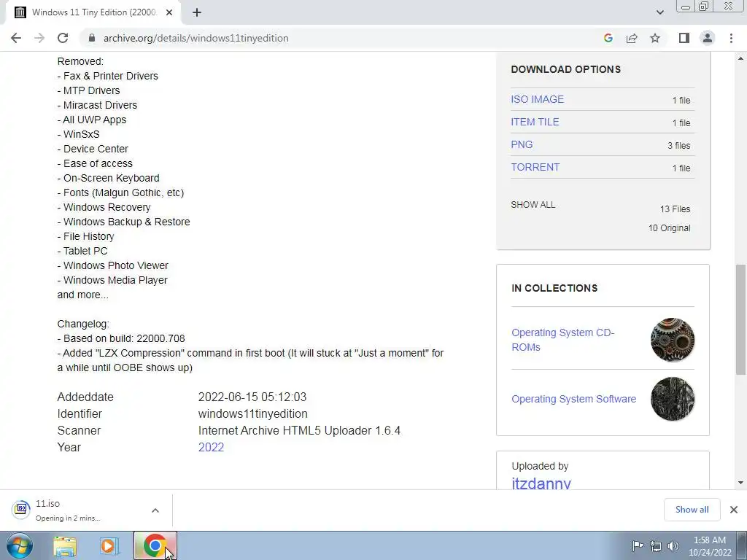Viewport: 747px width, 560px height.
Task: Close the downloads bar
Action: click(x=734, y=510)
